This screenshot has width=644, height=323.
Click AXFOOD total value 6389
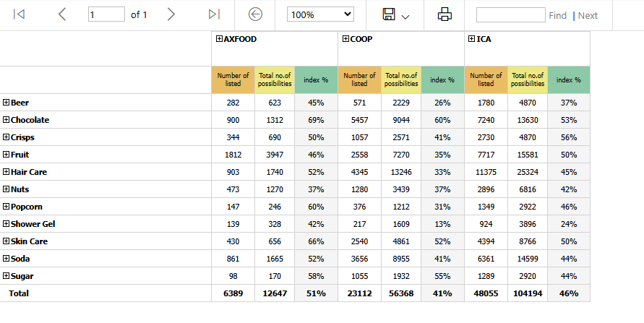pyautogui.click(x=233, y=293)
